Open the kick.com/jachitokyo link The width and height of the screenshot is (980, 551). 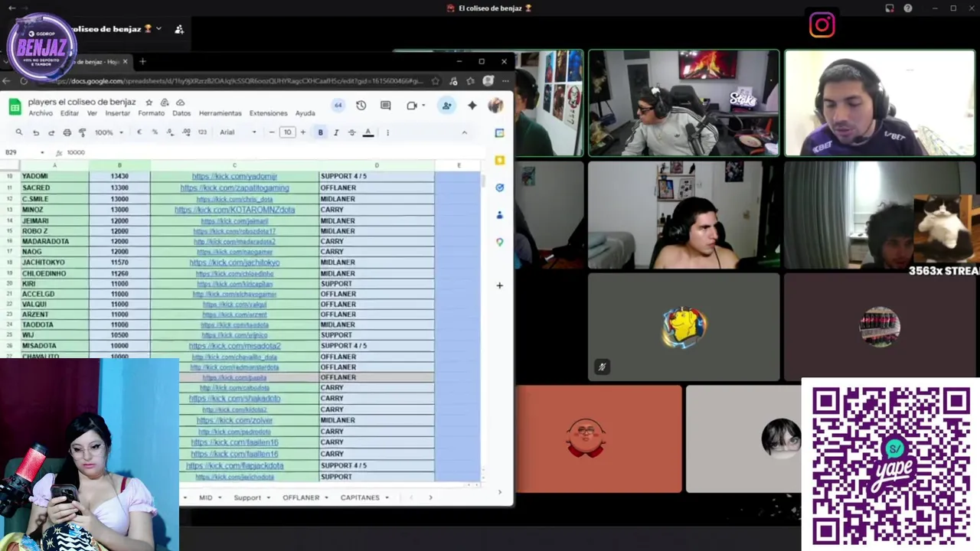pyautogui.click(x=234, y=262)
